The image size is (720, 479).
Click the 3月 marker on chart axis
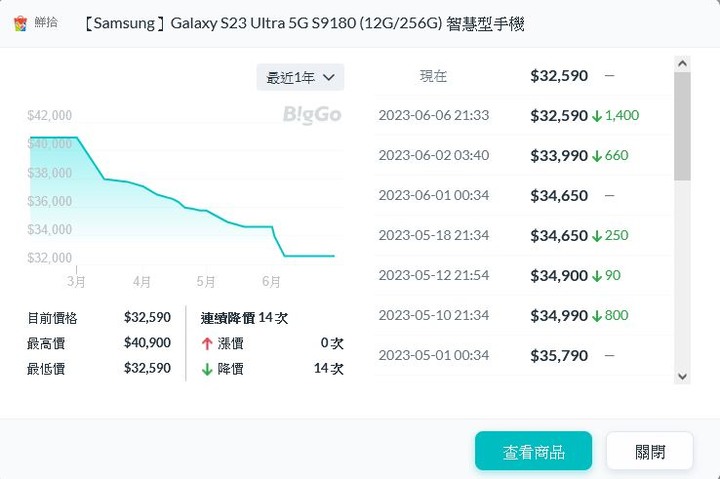[x=76, y=281]
